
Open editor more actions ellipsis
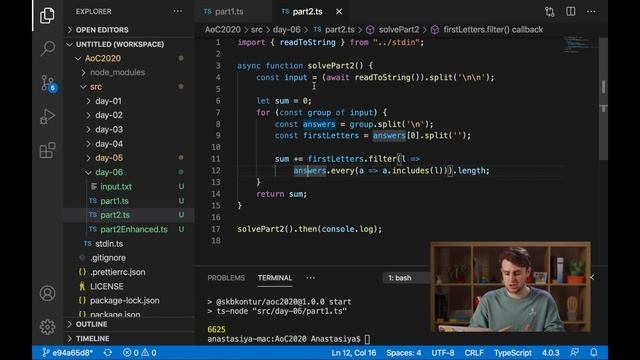click(591, 11)
